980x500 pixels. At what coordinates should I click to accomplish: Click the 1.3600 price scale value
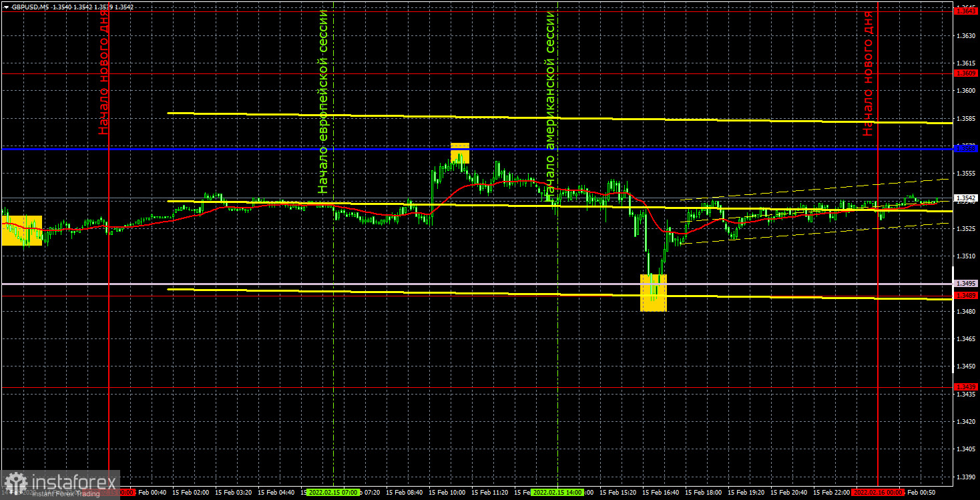pyautogui.click(x=966, y=90)
